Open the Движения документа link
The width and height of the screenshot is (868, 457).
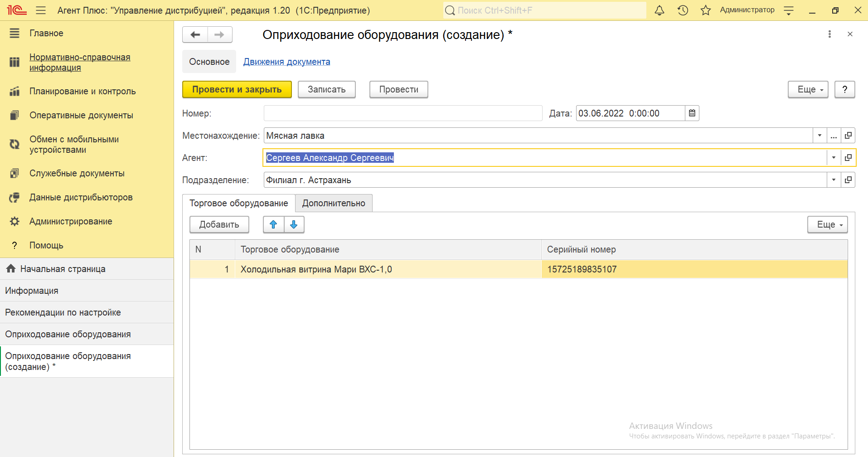[x=286, y=62]
